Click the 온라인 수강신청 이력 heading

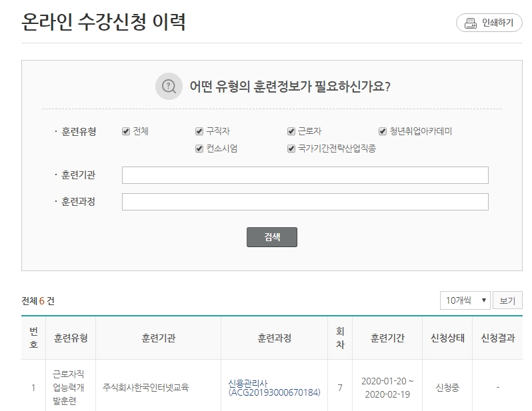(x=103, y=22)
